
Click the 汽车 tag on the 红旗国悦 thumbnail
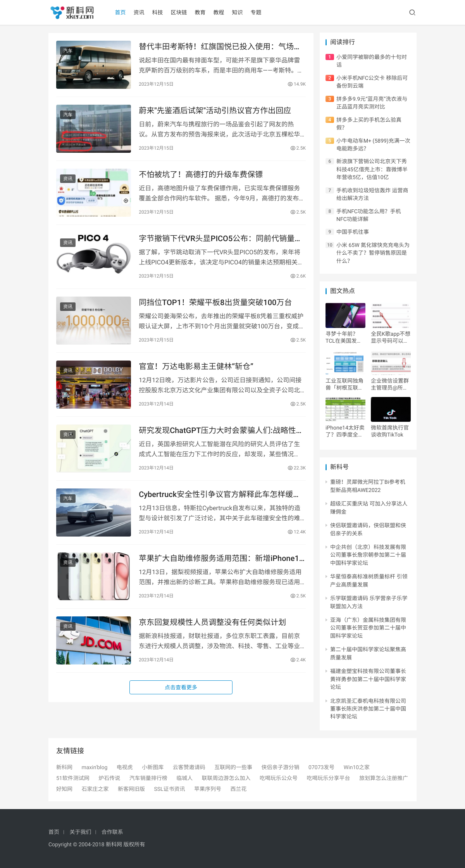point(68,51)
